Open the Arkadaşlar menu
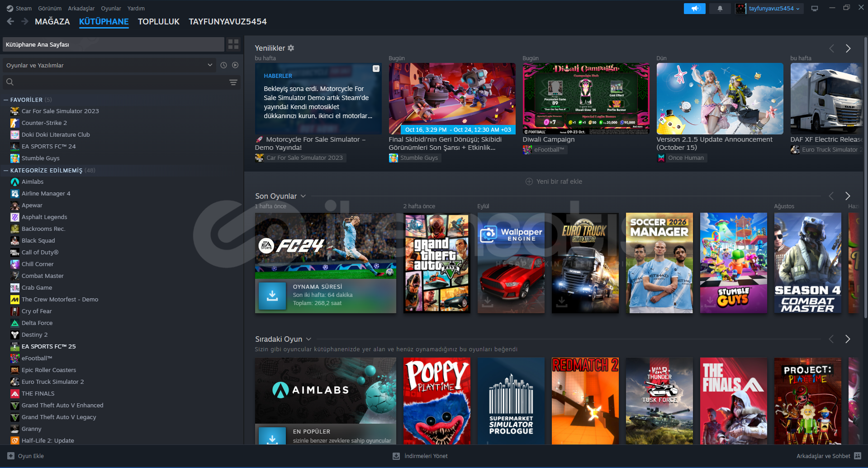 pos(81,8)
